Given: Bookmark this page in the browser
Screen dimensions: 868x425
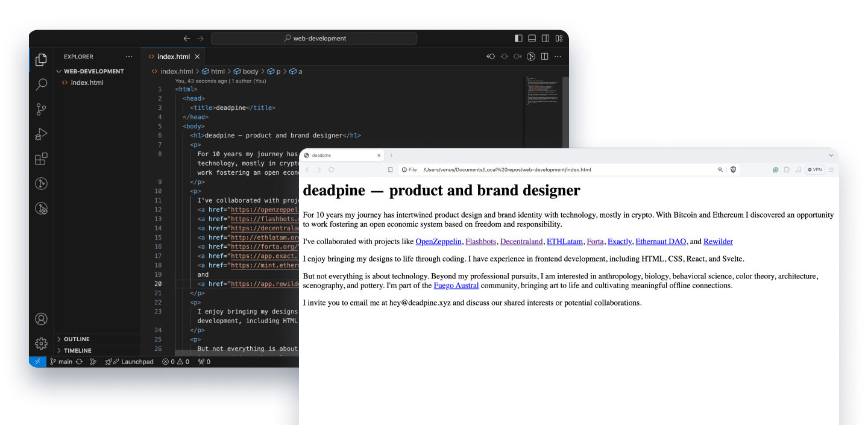Looking at the screenshot, I should pos(390,170).
